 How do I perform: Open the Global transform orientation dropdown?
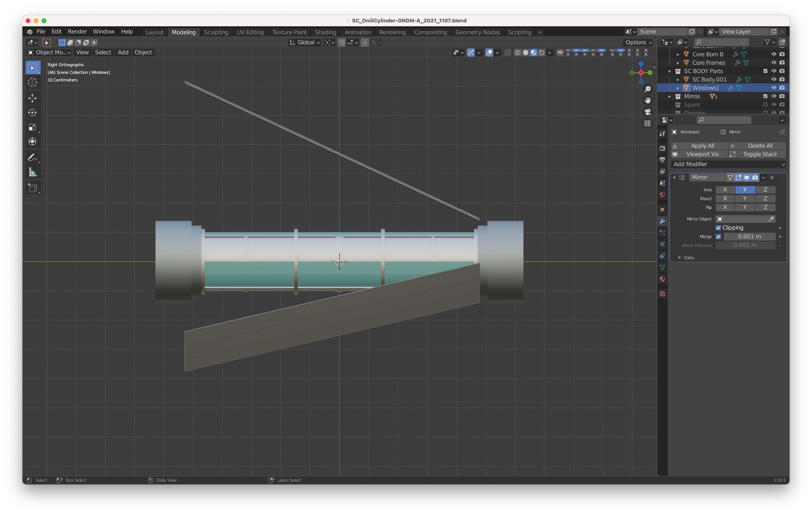pyautogui.click(x=304, y=42)
